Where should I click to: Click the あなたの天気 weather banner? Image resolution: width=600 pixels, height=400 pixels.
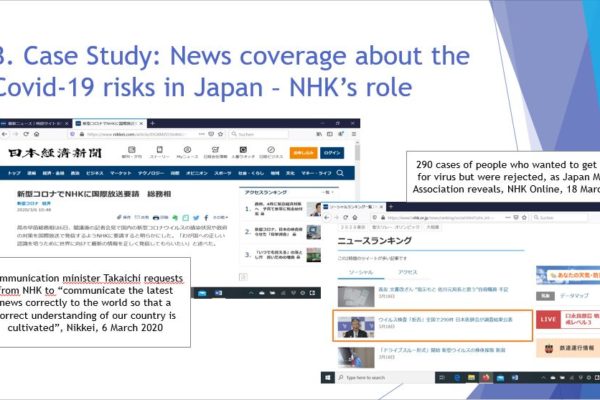(568, 275)
